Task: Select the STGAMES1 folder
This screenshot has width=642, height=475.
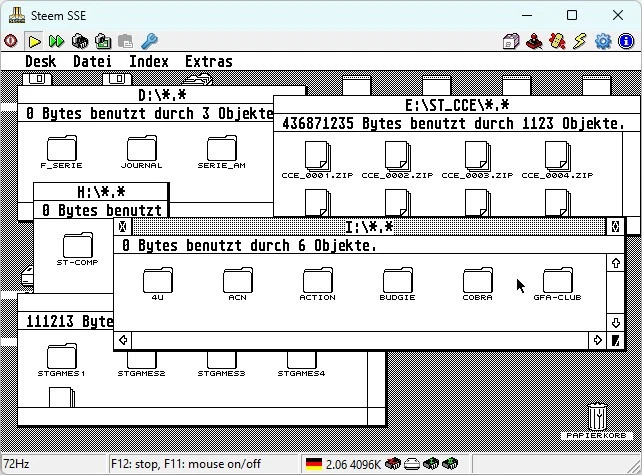Action: coord(61,360)
